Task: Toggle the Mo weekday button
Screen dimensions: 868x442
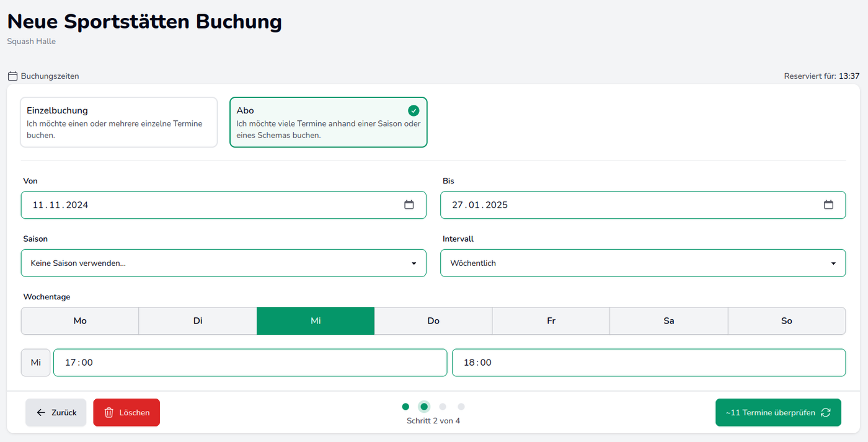Action: [80, 320]
